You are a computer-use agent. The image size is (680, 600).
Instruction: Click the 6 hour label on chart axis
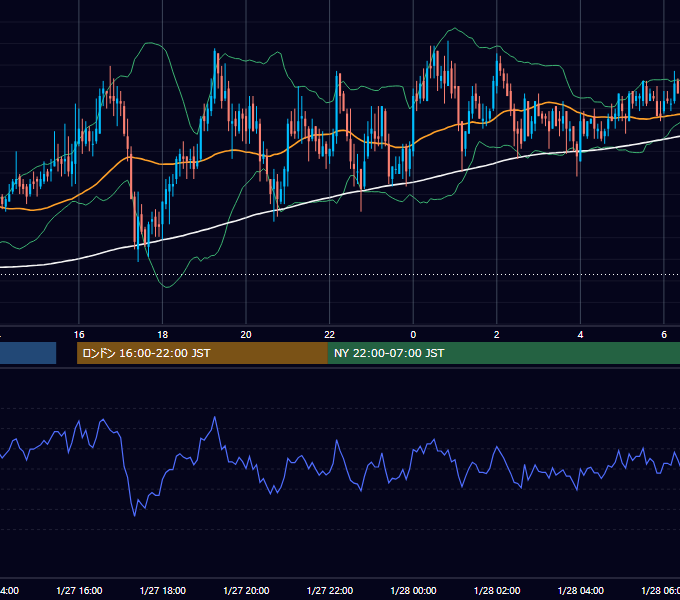pyautogui.click(x=664, y=334)
